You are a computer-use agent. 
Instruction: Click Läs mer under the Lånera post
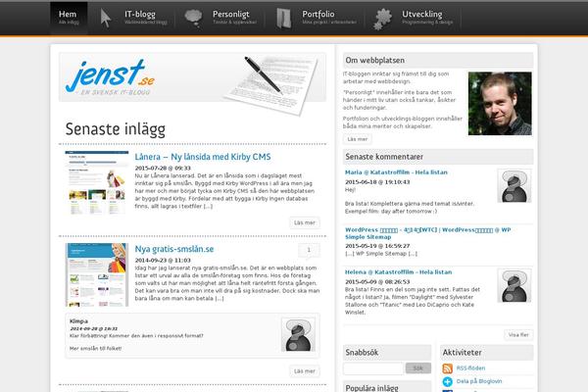tap(305, 222)
